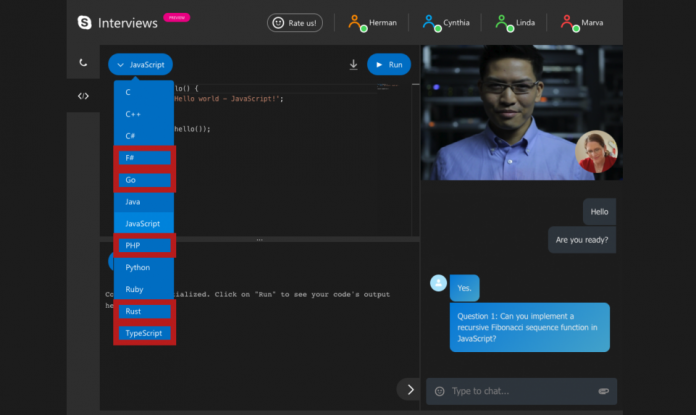
Task: Click the chat sender avatar icon
Action: coord(438,283)
